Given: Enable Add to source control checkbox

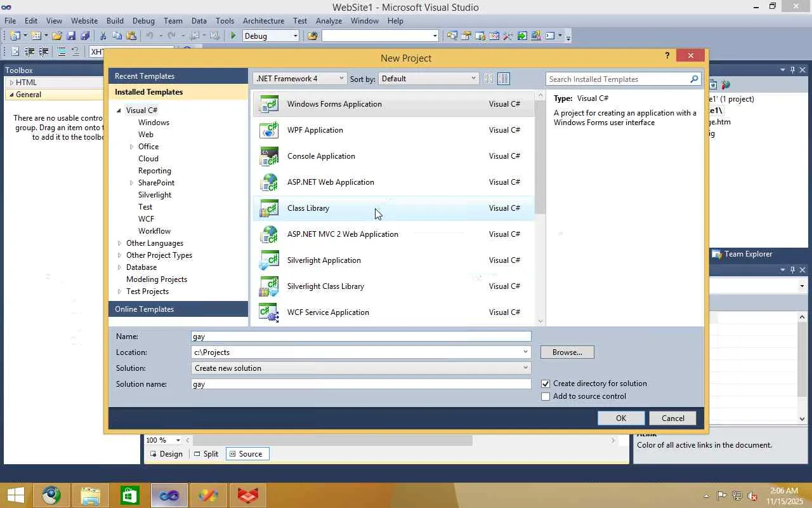Looking at the screenshot, I should point(546,396).
